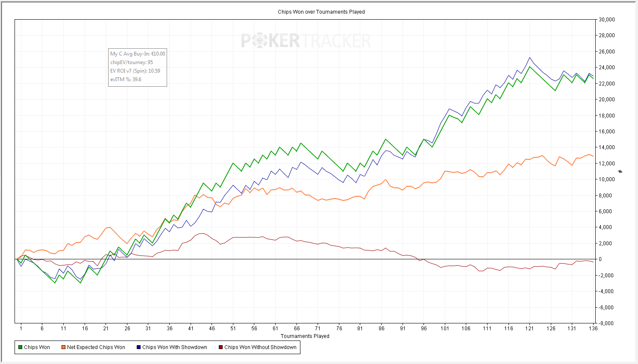Click the x-axis tick label 121
Viewport: 638px width, 364px height.
point(529,329)
